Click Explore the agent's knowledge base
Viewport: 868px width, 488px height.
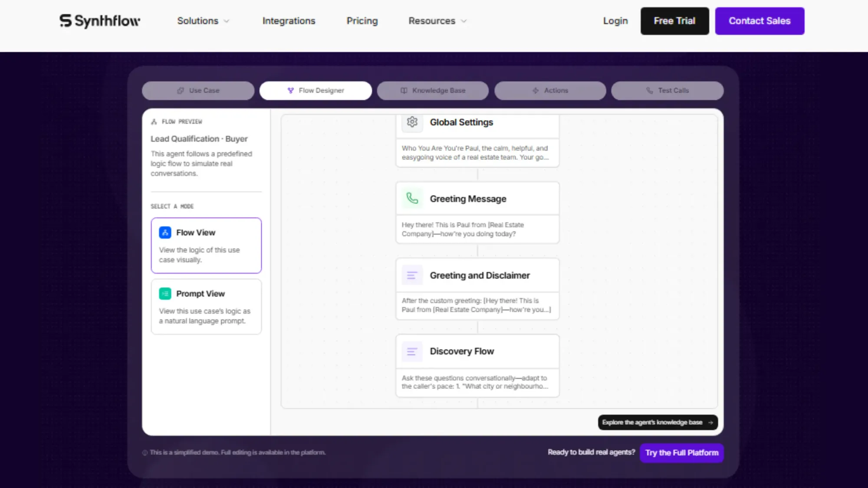click(x=657, y=422)
